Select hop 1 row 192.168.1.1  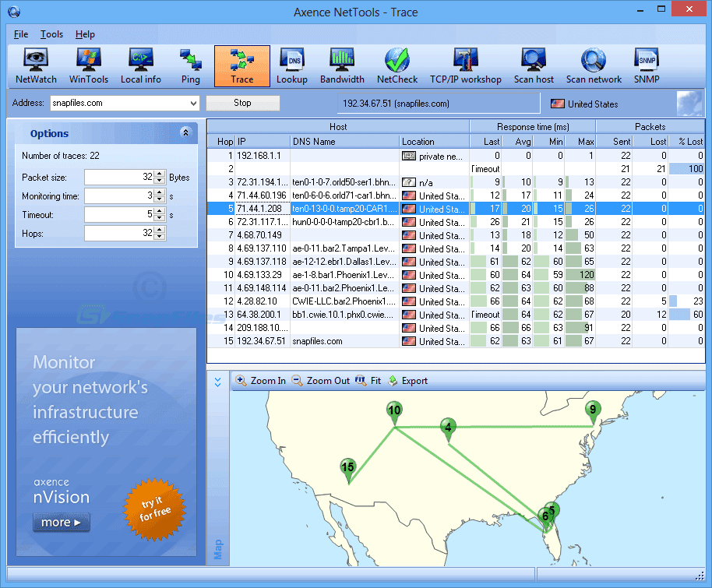tap(456, 156)
